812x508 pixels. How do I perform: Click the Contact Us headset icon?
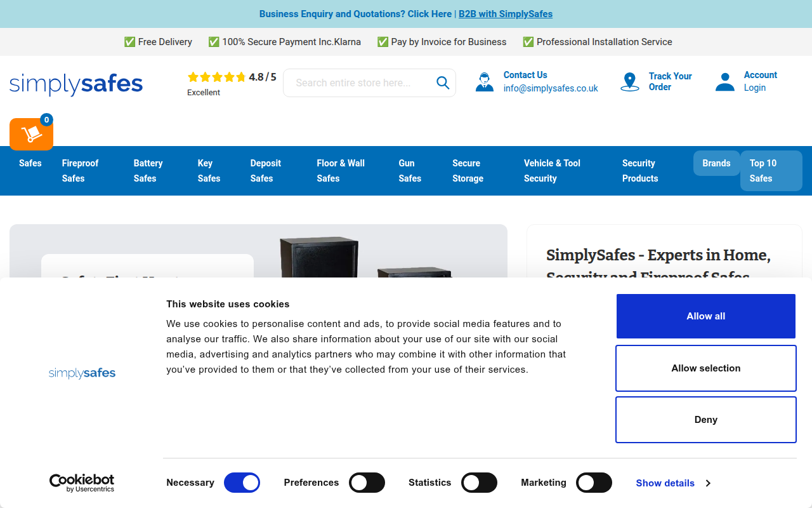point(485,82)
